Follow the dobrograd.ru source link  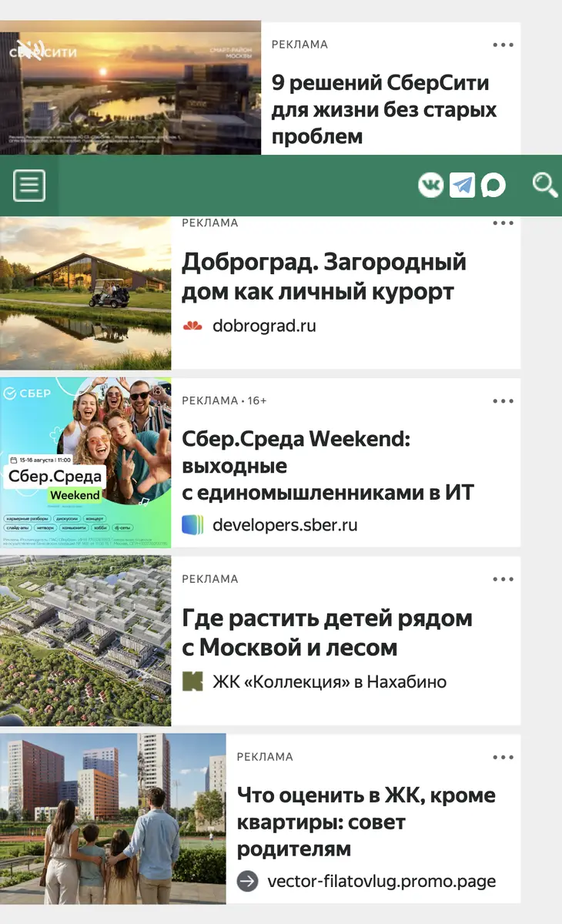click(x=264, y=326)
